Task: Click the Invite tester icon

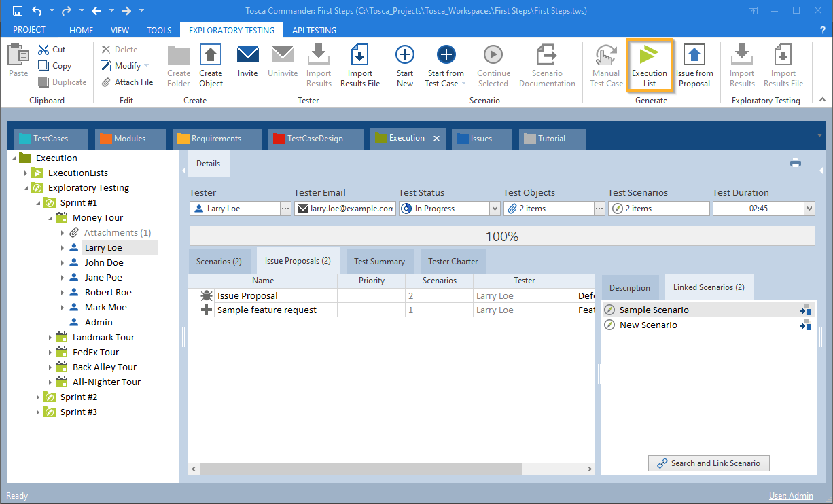Action: (247, 65)
